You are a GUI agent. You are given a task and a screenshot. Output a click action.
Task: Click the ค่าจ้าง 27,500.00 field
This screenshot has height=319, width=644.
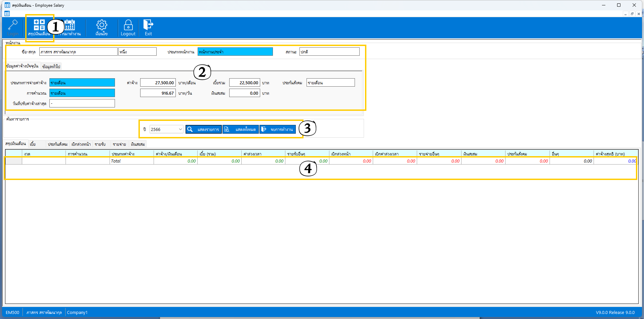point(158,83)
